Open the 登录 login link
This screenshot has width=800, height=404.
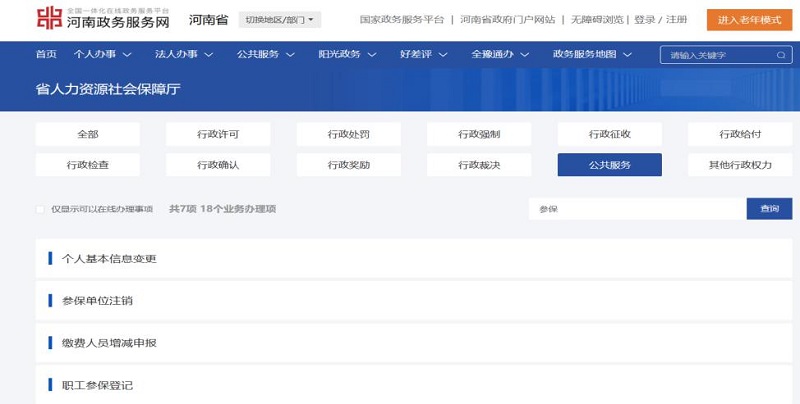pos(645,20)
